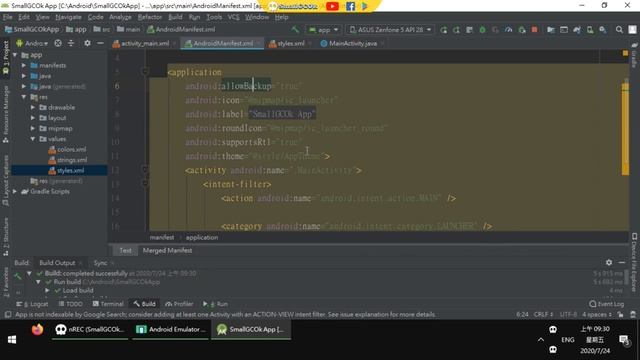Open the Windows Start menu
640x360 pixels.
(x=12, y=340)
